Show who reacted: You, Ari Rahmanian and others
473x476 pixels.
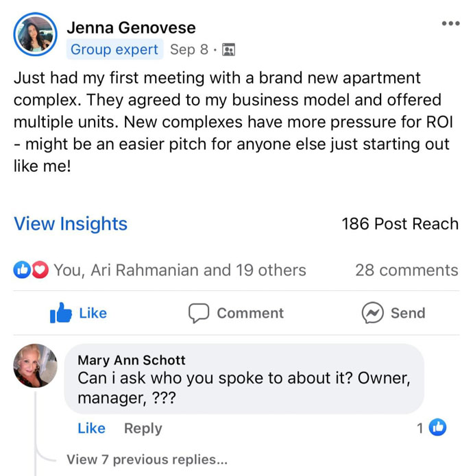tap(180, 271)
